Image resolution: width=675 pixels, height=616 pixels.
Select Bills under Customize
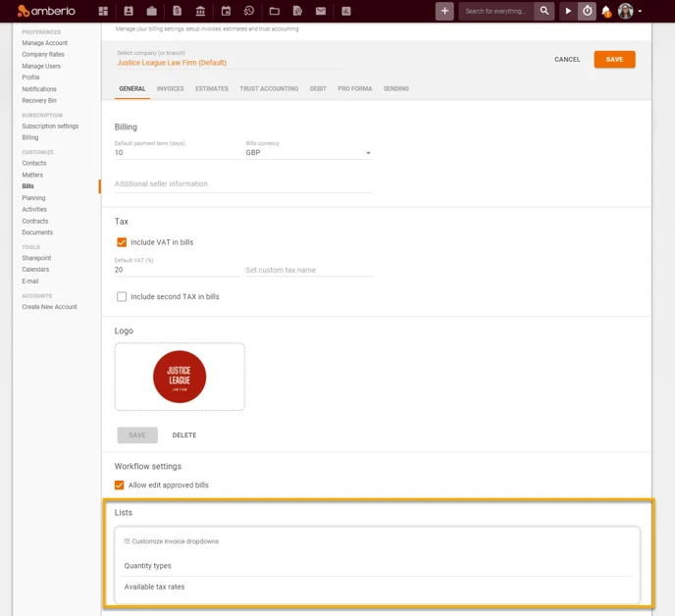28,186
